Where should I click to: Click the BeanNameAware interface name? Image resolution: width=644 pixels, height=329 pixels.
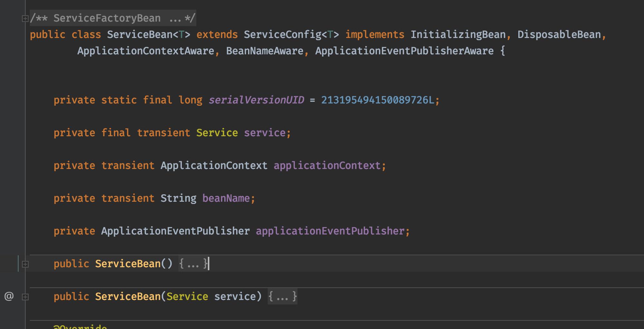(265, 51)
